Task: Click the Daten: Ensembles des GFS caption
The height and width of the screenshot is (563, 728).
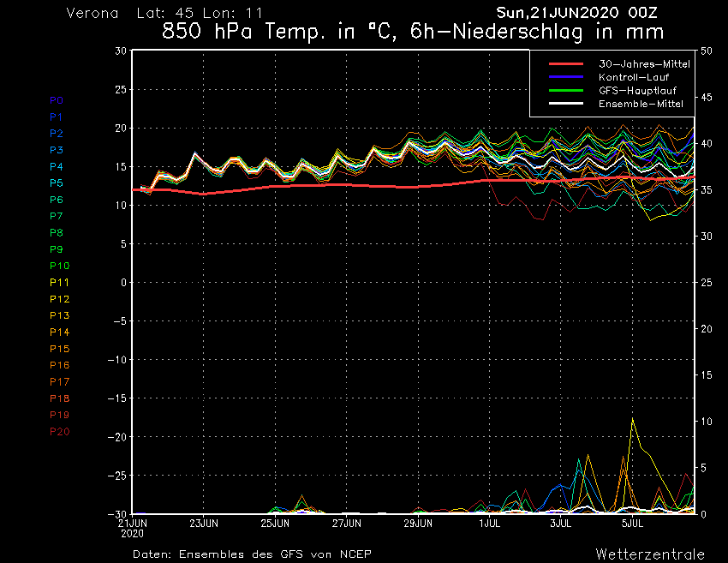Action: [x=252, y=554]
